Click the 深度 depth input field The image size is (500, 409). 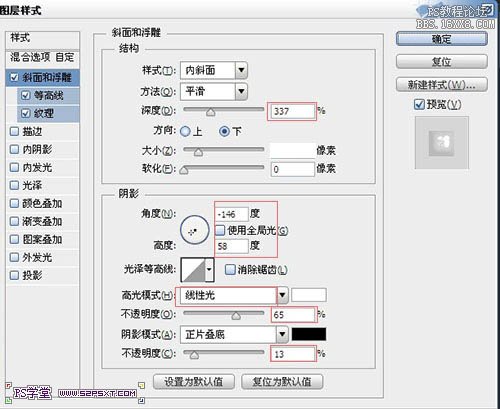[292, 111]
